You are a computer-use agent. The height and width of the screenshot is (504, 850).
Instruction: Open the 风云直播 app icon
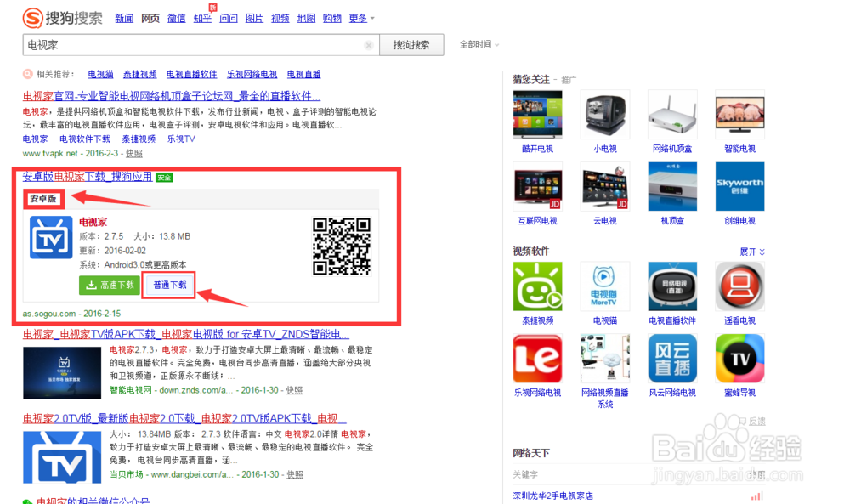click(x=672, y=358)
